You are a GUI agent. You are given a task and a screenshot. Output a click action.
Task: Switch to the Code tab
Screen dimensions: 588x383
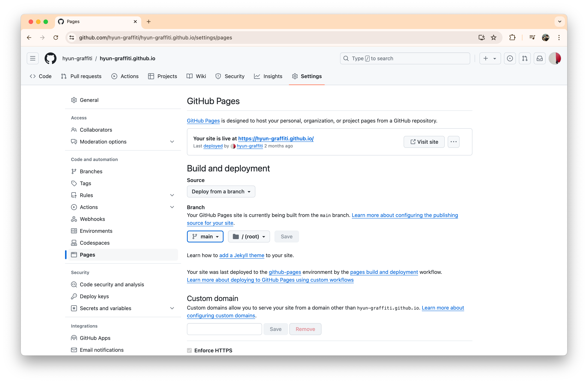(x=41, y=76)
